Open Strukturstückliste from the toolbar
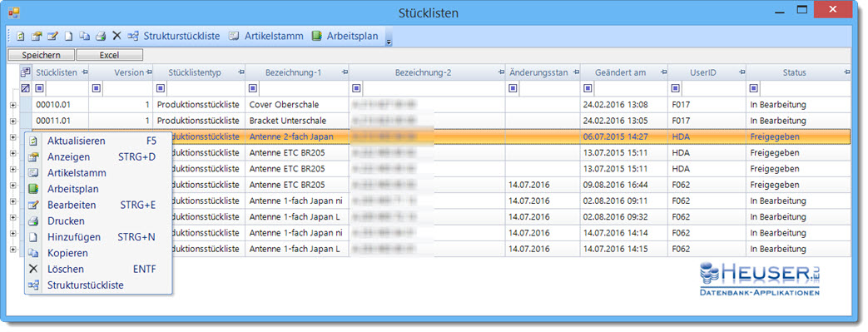868x332 pixels. point(174,36)
